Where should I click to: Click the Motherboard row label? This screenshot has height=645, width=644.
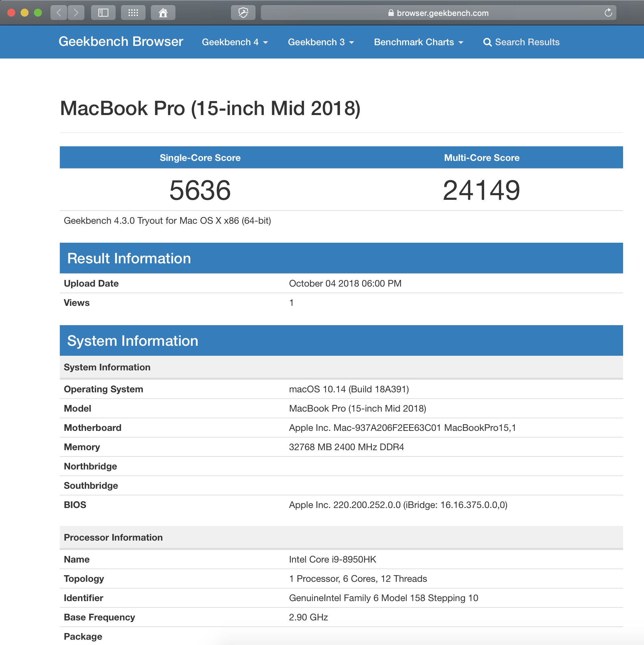(x=92, y=428)
